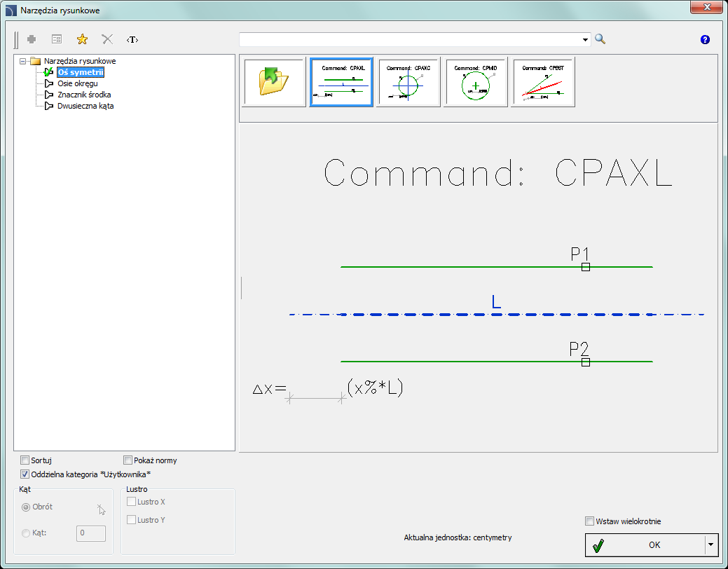Click inside the search text field
728x569 pixels.
(409, 40)
